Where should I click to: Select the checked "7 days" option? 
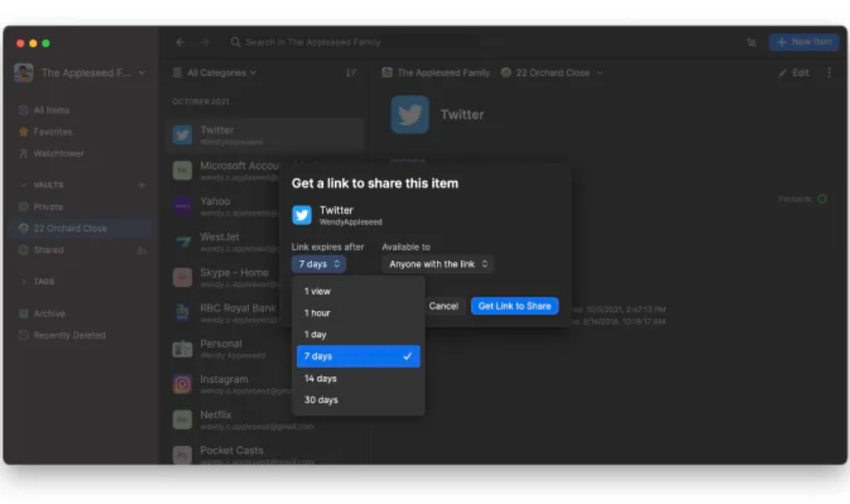[359, 356]
